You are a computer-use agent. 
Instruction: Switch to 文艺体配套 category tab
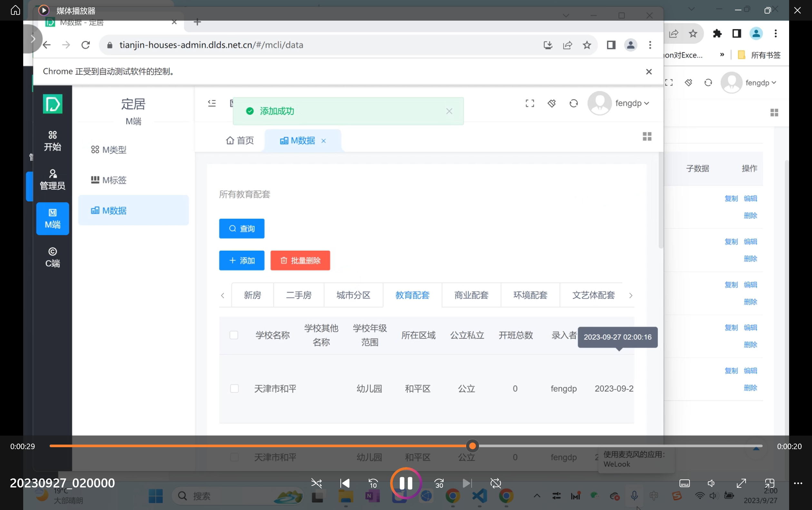pos(593,295)
